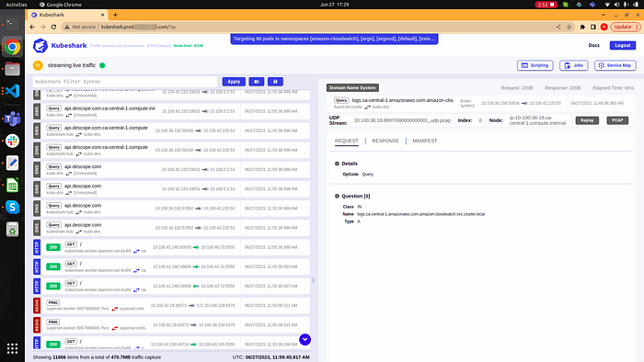Viewport: 644px width, 362px height.
Task: Open Chrome extensions puzzle icon
Action: pyautogui.click(x=582, y=27)
